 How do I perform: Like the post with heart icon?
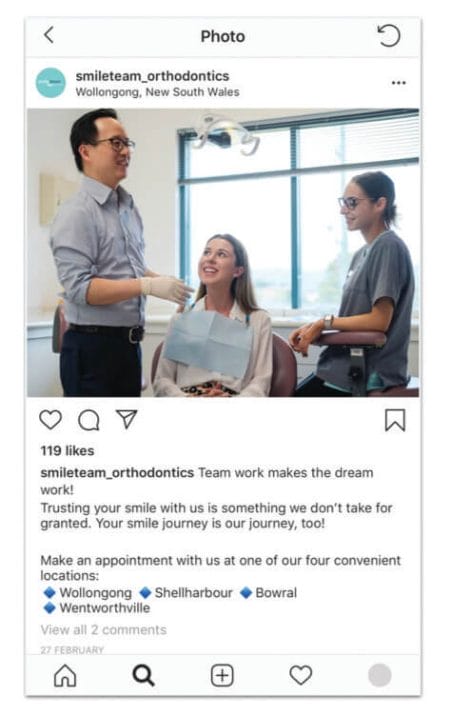pos(50,420)
